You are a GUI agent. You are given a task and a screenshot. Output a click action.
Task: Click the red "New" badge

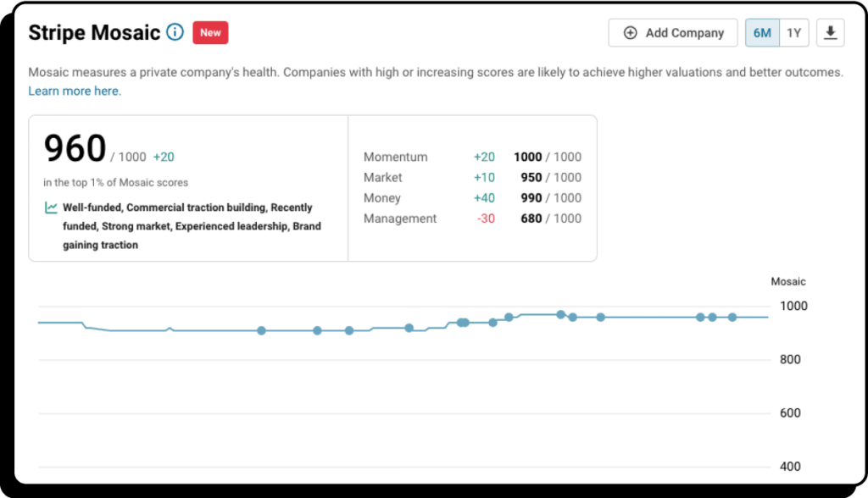pos(210,32)
